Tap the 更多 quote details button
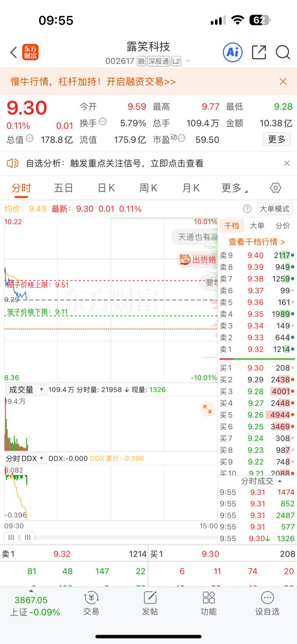Image resolution: width=297 pixels, height=644 pixels. (x=277, y=139)
